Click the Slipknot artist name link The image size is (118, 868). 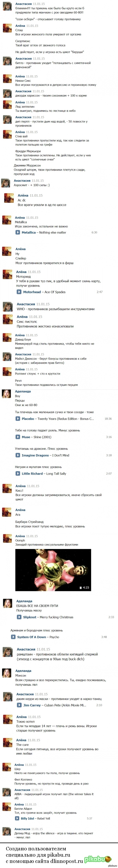(30, 617)
